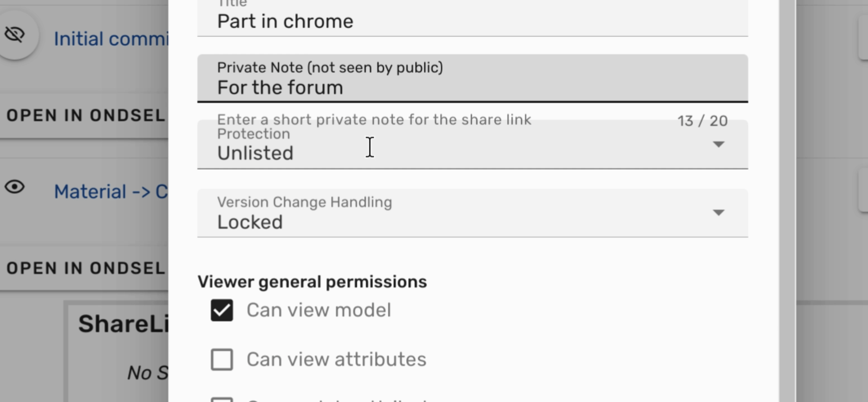Click the 'Can view model' label text
Screen dimensions: 868x402
point(319,310)
